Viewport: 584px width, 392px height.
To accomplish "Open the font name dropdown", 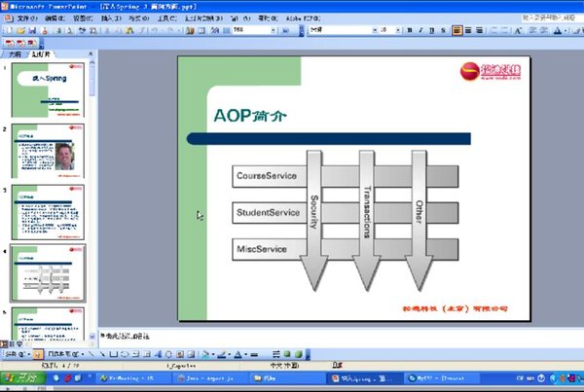I will click(x=375, y=30).
